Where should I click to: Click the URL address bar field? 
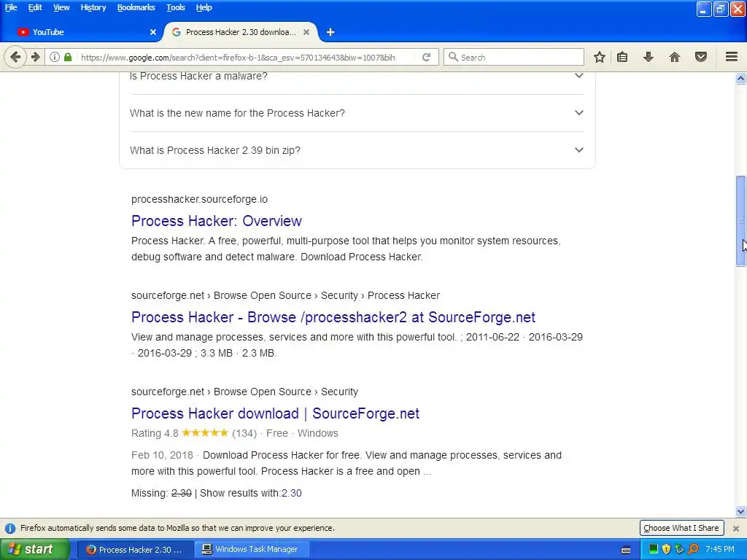pyautogui.click(x=241, y=57)
